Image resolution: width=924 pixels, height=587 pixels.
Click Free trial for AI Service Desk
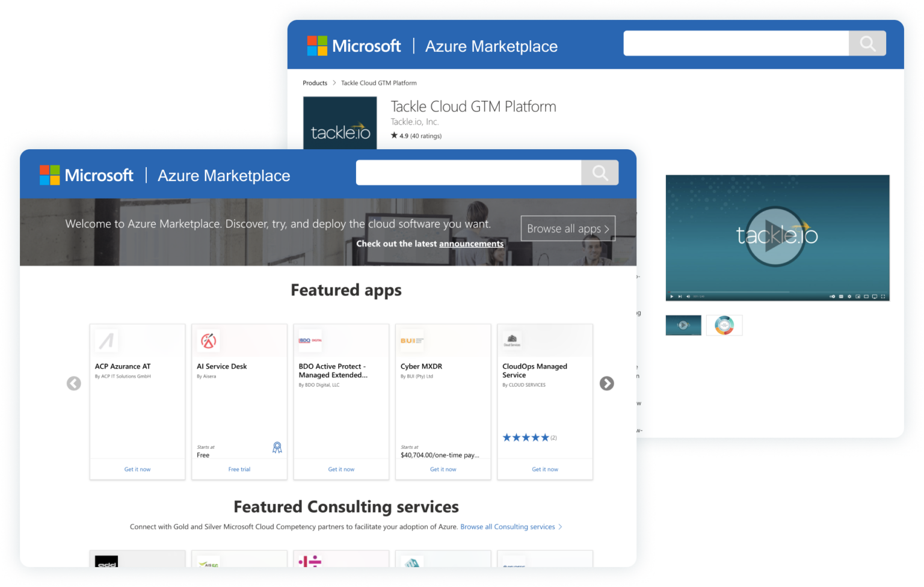pyautogui.click(x=239, y=469)
